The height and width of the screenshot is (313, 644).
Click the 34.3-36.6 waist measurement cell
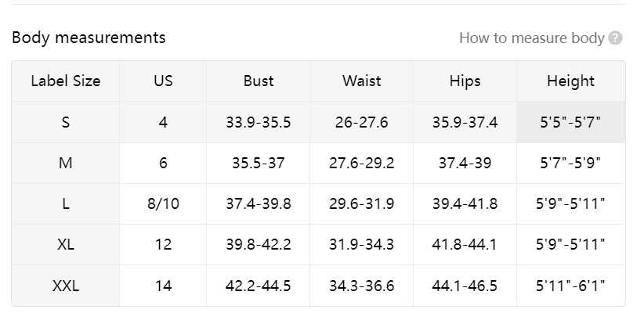(361, 286)
